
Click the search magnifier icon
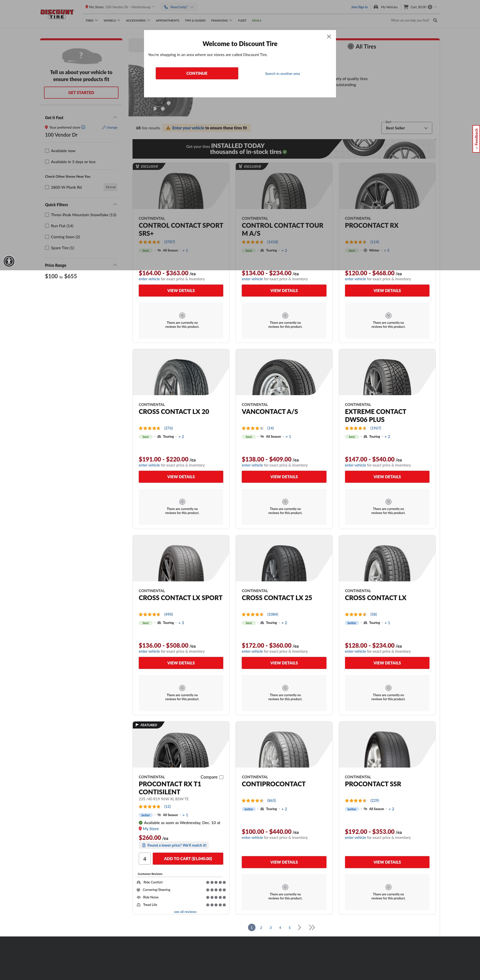coord(435,21)
